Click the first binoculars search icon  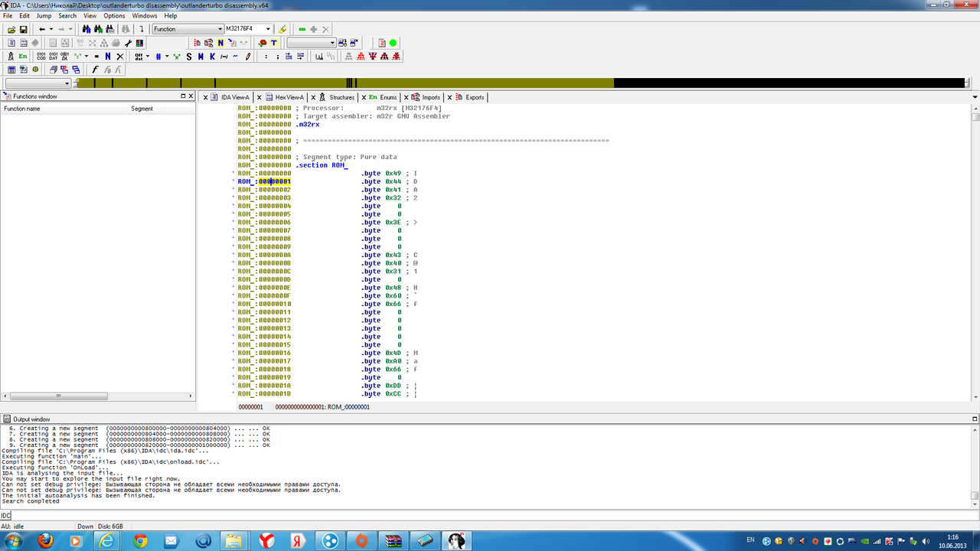pos(87,29)
